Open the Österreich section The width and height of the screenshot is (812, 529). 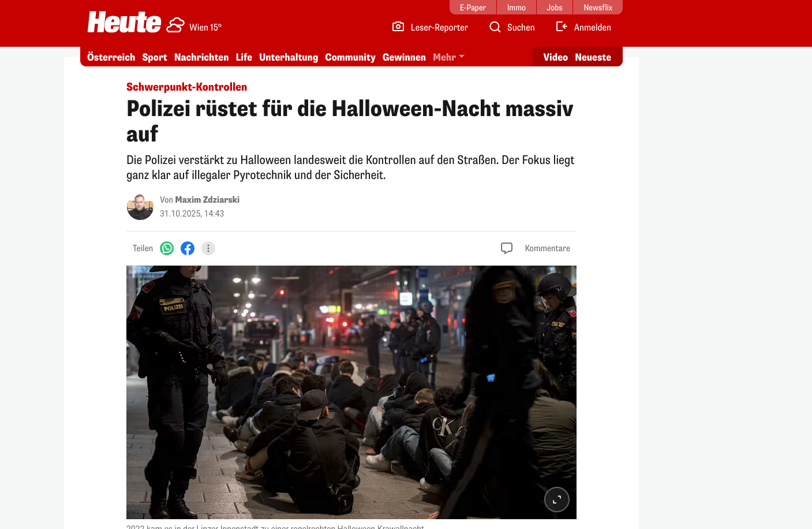point(111,57)
